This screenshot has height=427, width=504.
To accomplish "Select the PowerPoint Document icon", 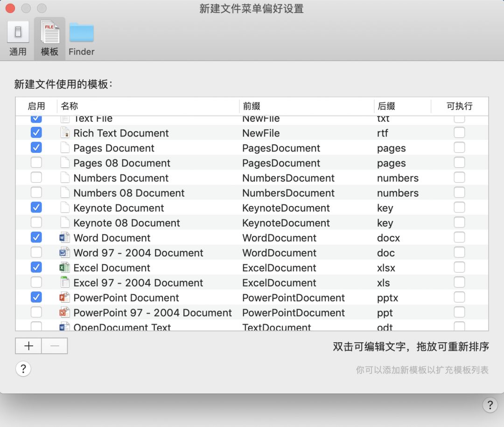I will coord(65,297).
